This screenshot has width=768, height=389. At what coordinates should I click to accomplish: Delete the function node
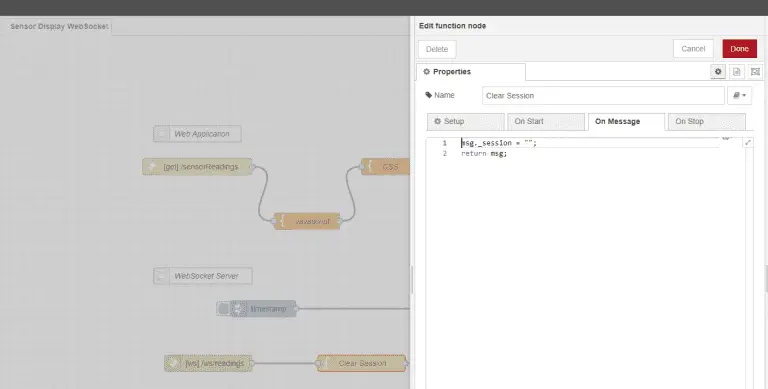(x=437, y=49)
